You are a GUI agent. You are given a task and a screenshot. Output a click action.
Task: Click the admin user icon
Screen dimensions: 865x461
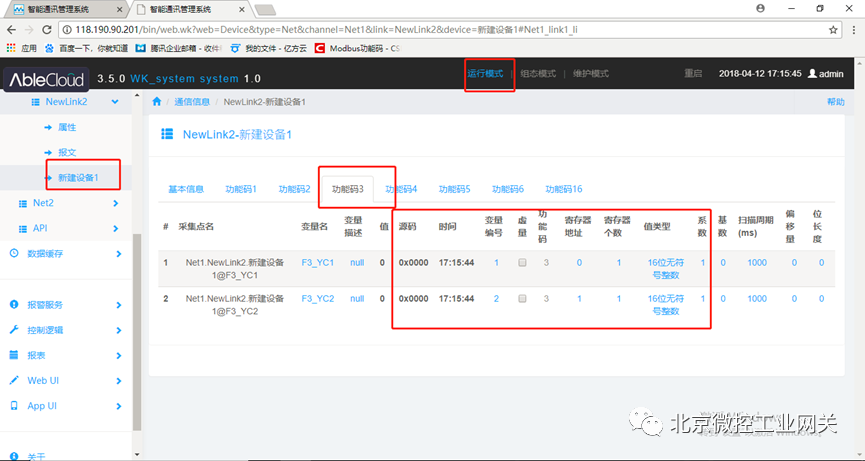812,74
